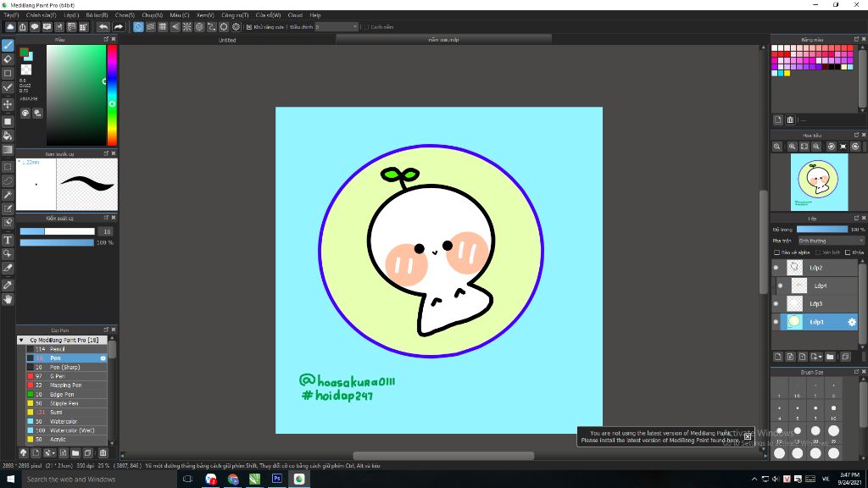
Task: Select the Gradient tool
Action: click(x=8, y=149)
